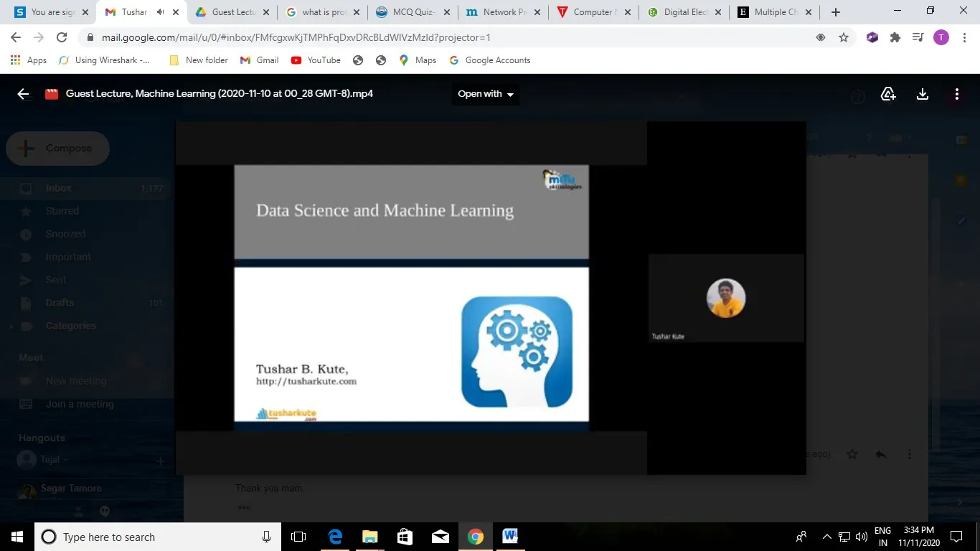The width and height of the screenshot is (980, 551).
Task: Open Microsoft Store from taskbar
Action: click(405, 537)
